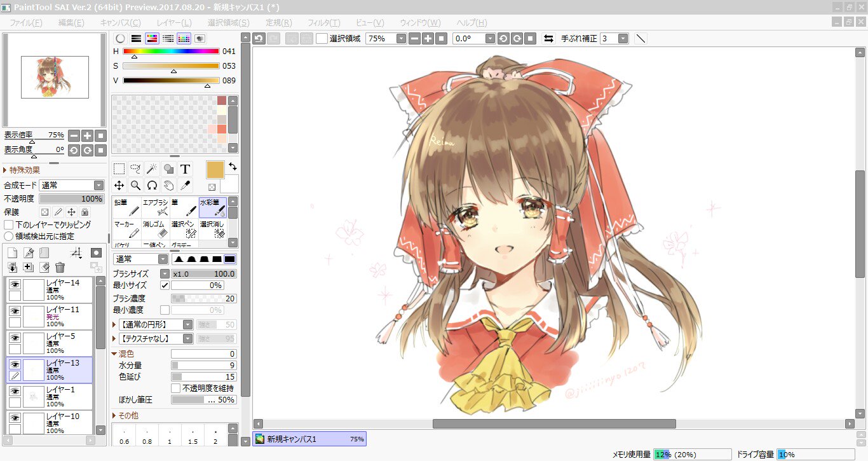Select the Eyedropper color picker tool
This screenshot has width=868, height=461.
point(185,185)
